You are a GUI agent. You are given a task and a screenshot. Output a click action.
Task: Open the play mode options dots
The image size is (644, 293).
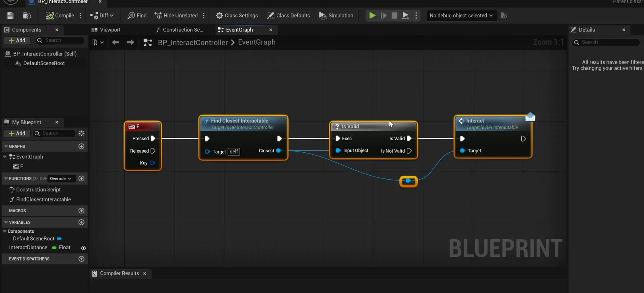(x=416, y=16)
